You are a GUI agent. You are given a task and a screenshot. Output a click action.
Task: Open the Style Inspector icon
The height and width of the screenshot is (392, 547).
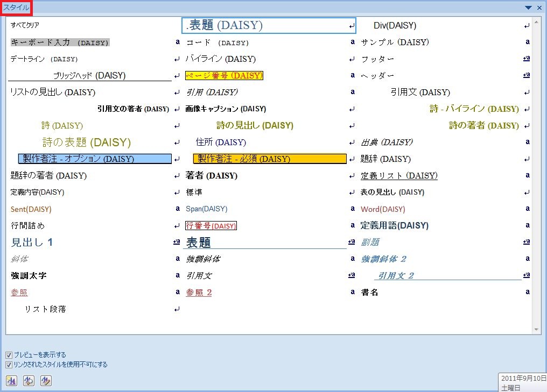tap(29, 381)
